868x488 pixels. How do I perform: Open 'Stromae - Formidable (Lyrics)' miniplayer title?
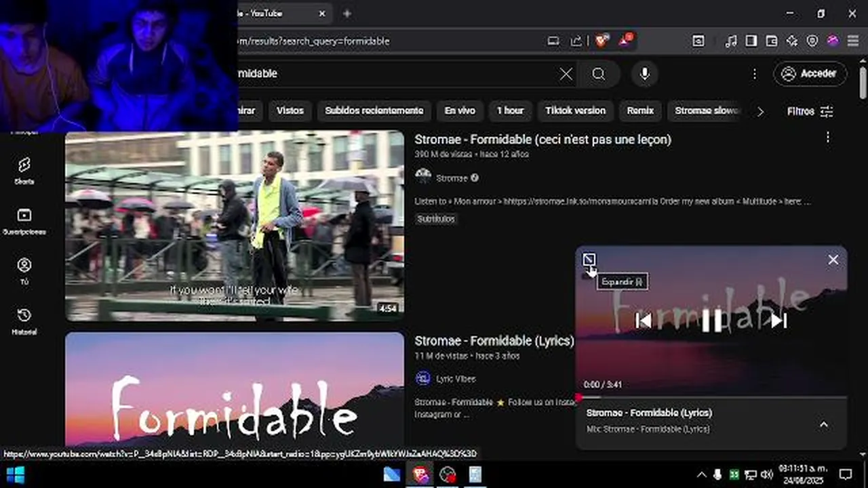click(x=649, y=413)
